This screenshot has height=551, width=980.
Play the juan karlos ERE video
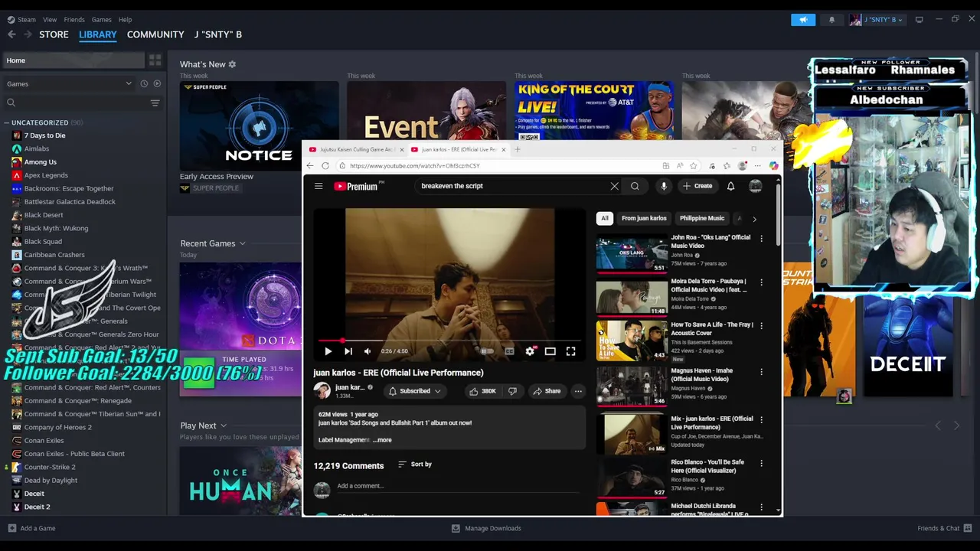point(328,351)
